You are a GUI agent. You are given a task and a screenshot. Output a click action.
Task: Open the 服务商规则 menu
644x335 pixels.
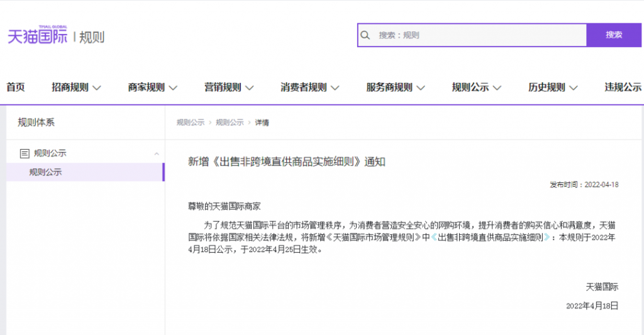click(389, 87)
